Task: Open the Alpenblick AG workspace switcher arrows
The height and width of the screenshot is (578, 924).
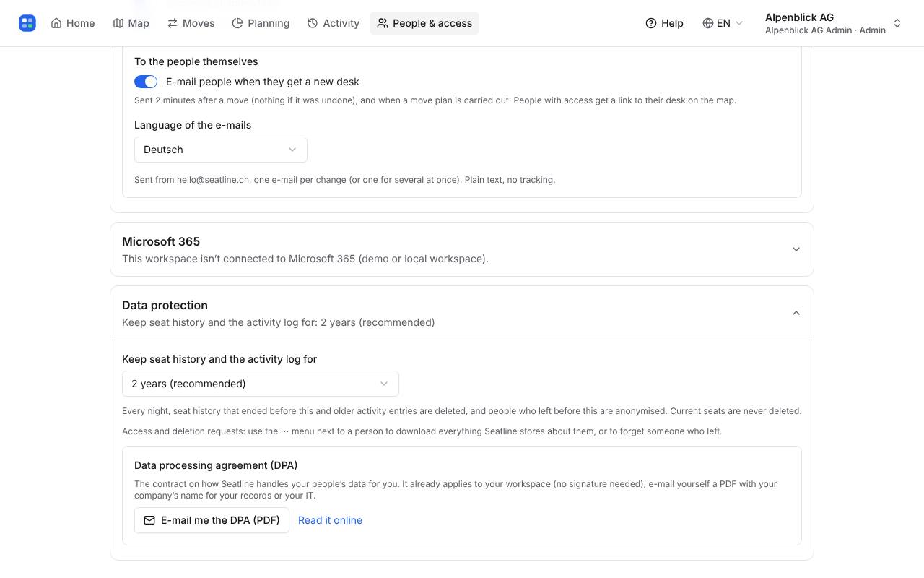Action: pos(897,23)
